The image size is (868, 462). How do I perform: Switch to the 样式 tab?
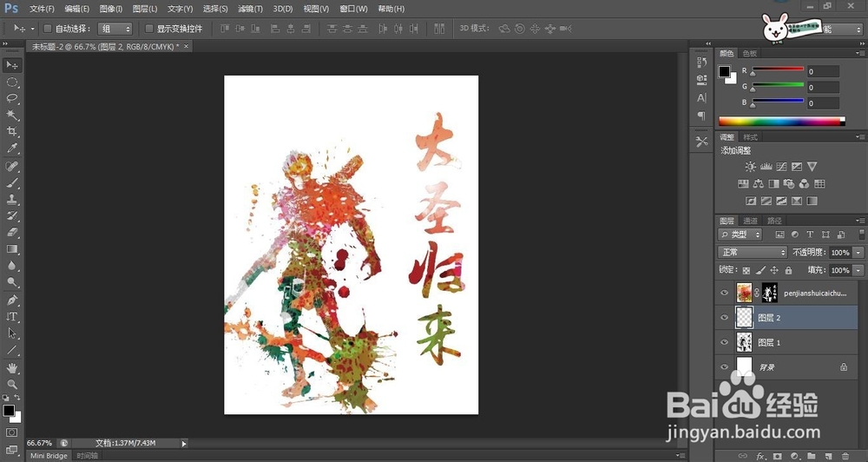(x=750, y=137)
